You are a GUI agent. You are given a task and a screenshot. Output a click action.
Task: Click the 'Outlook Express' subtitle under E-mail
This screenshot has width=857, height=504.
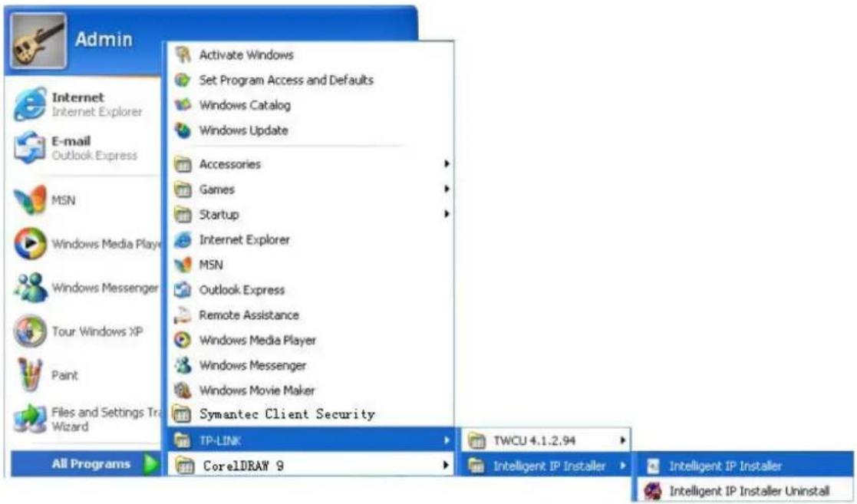coord(94,156)
